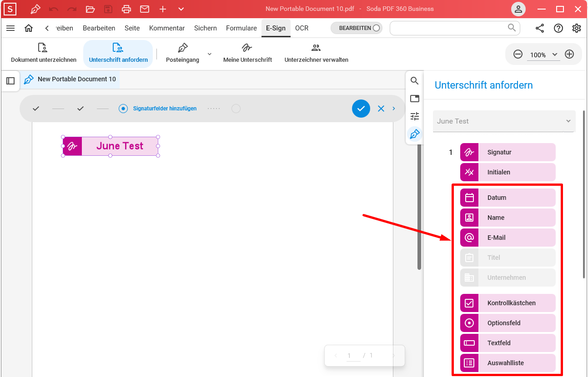Open the Bearbeiten tab

99,28
